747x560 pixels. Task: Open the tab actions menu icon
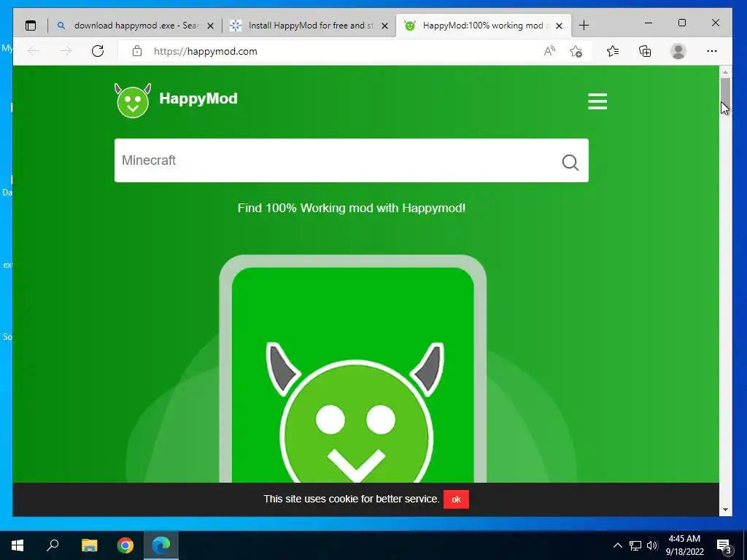tap(31, 26)
